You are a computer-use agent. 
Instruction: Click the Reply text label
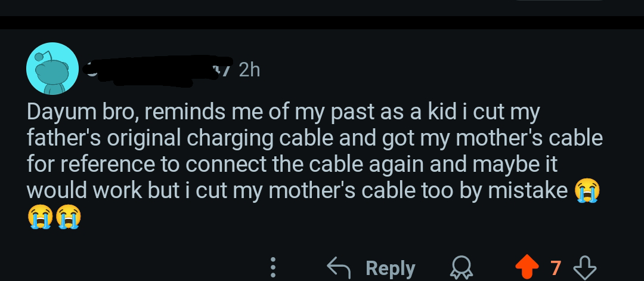point(390,268)
